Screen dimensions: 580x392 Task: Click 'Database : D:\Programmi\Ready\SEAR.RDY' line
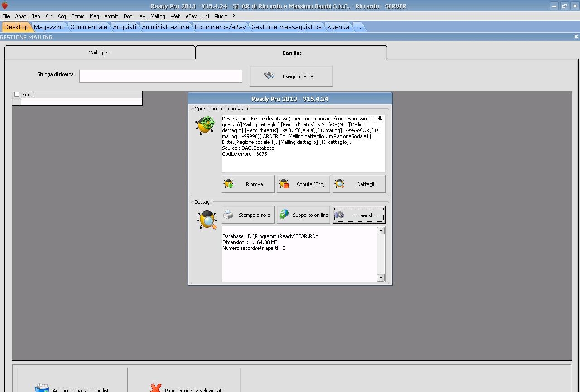pyautogui.click(x=270, y=236)
